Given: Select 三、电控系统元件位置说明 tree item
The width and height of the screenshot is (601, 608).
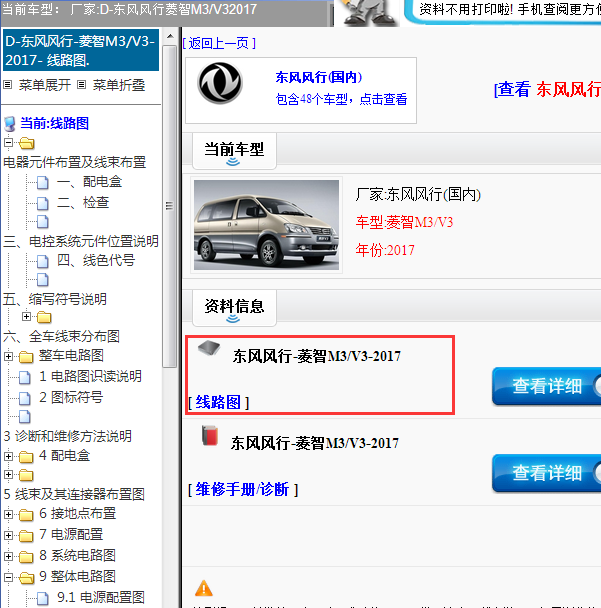Looking at the screenshot, I should click(x=81, y=241).
